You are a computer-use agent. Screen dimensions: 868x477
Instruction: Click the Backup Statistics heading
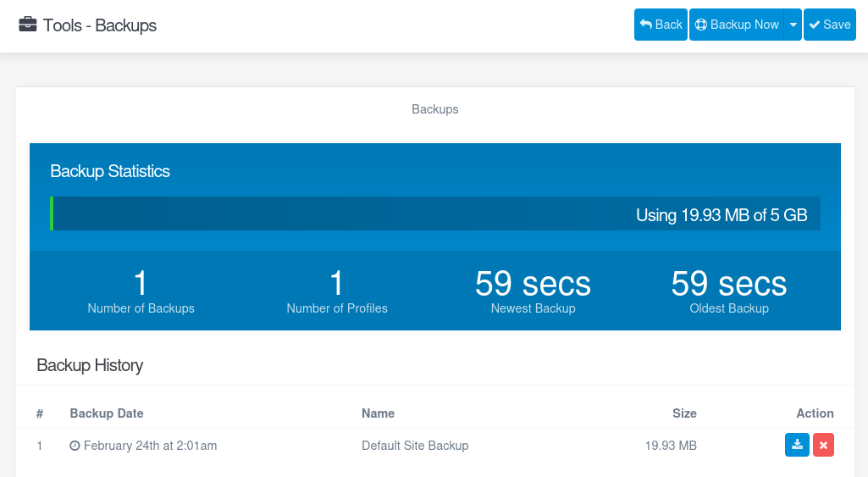109,171
